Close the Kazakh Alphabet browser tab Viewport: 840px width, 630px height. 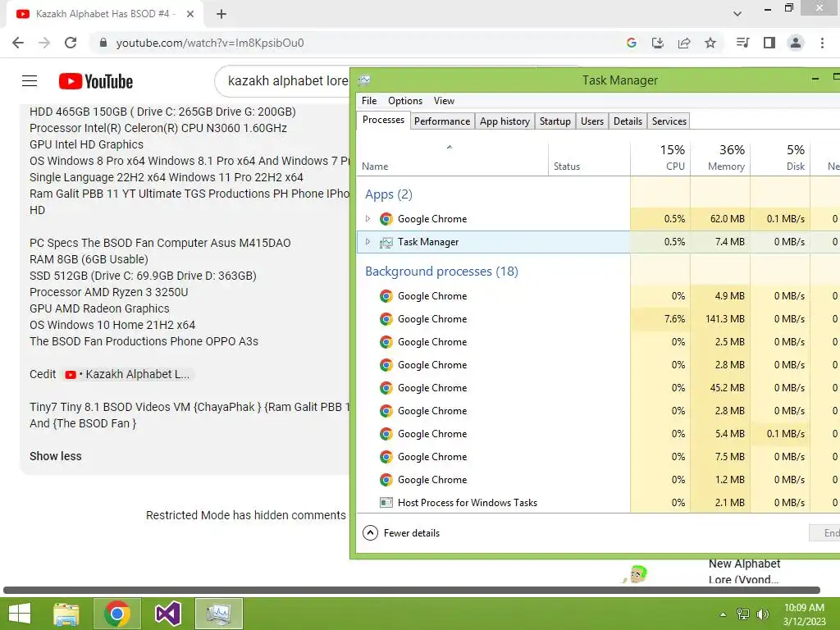[190, 14]
